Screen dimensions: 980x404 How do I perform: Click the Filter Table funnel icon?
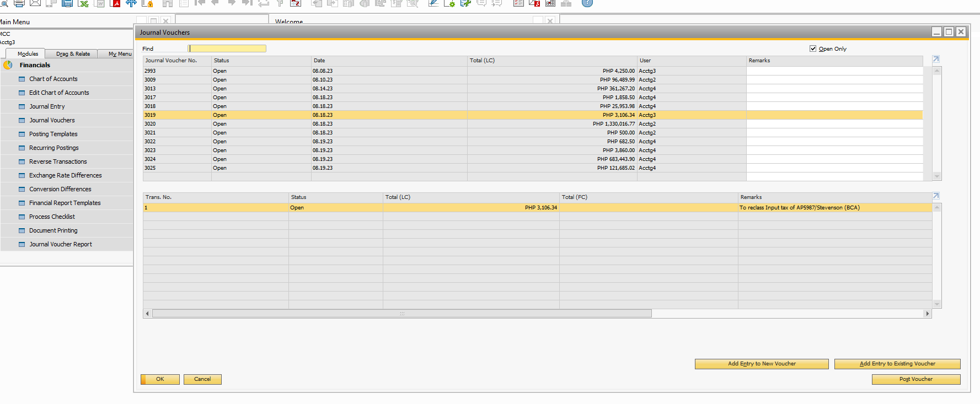[x=280, y=3]
